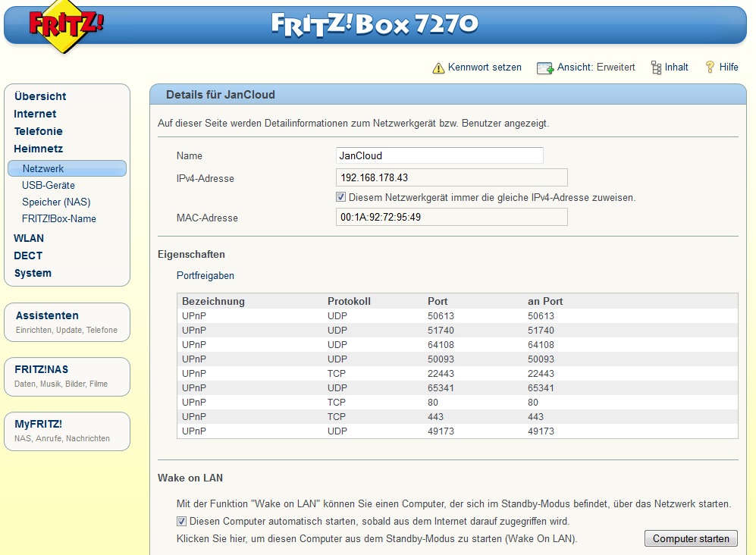Click the Bezeichnung column header
The height and width of the screenshot is (555, 756).
pos(213,301)
